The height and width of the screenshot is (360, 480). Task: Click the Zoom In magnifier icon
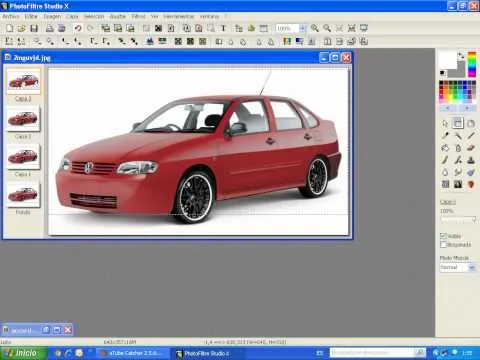click(x=314, y=28)
